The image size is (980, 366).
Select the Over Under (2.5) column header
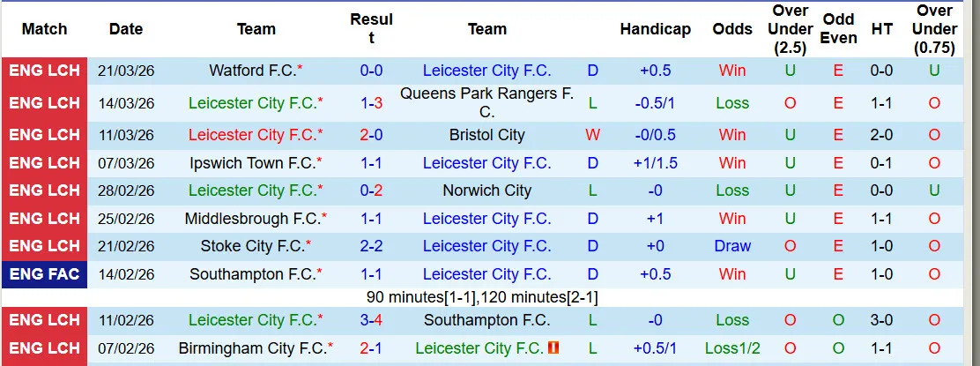pyautogui.click(x=790, y=29)
